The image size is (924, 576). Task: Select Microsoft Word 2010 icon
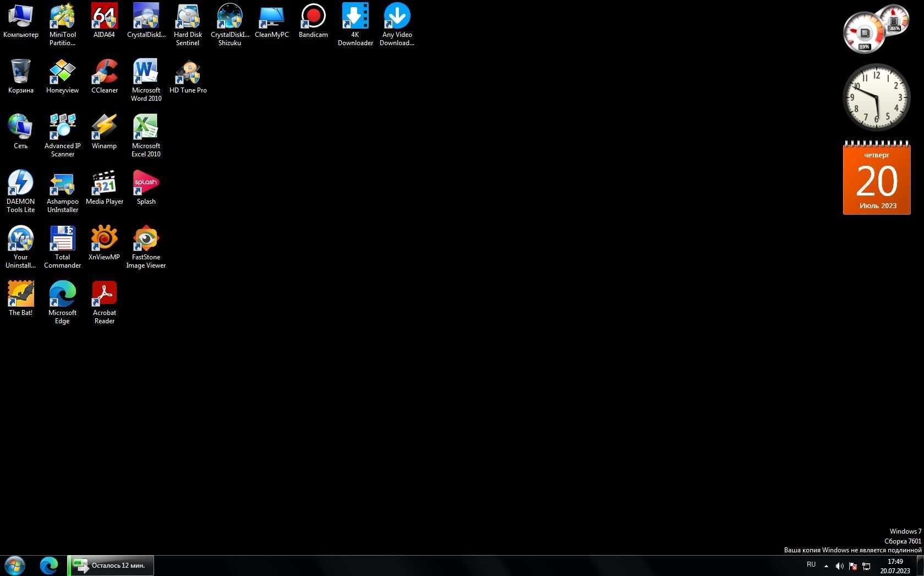pos(146,80)
